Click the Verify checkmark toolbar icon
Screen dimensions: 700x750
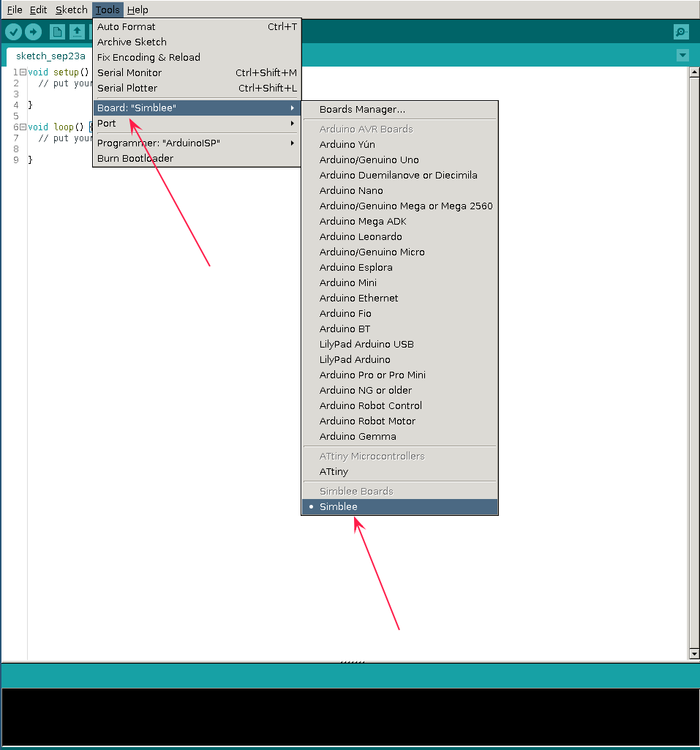pos(14,32)
